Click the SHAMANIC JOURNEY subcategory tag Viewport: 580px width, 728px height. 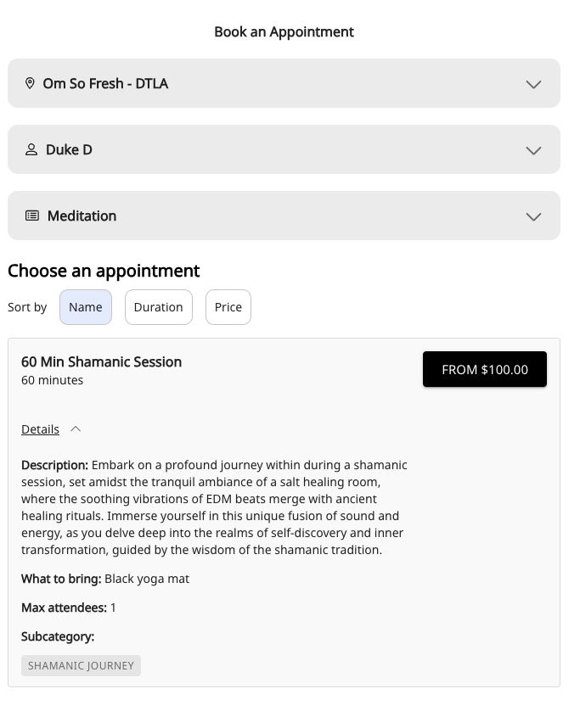tap(81, 666)
